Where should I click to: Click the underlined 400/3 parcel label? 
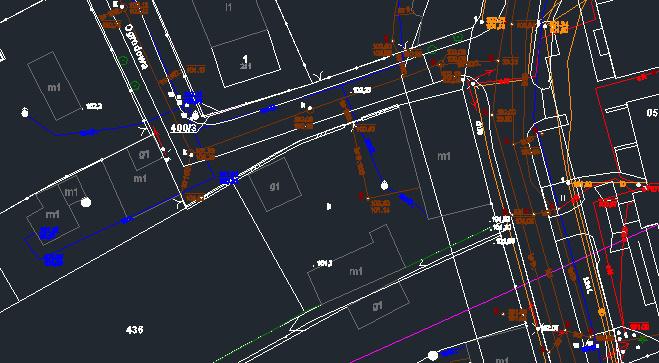coord(183,128)
